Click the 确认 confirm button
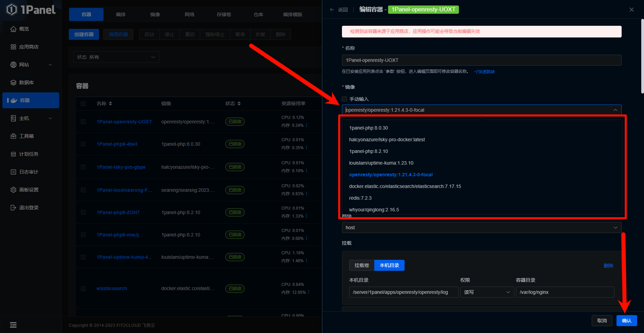Screen dimensions: 644x333 coord(627,321)
